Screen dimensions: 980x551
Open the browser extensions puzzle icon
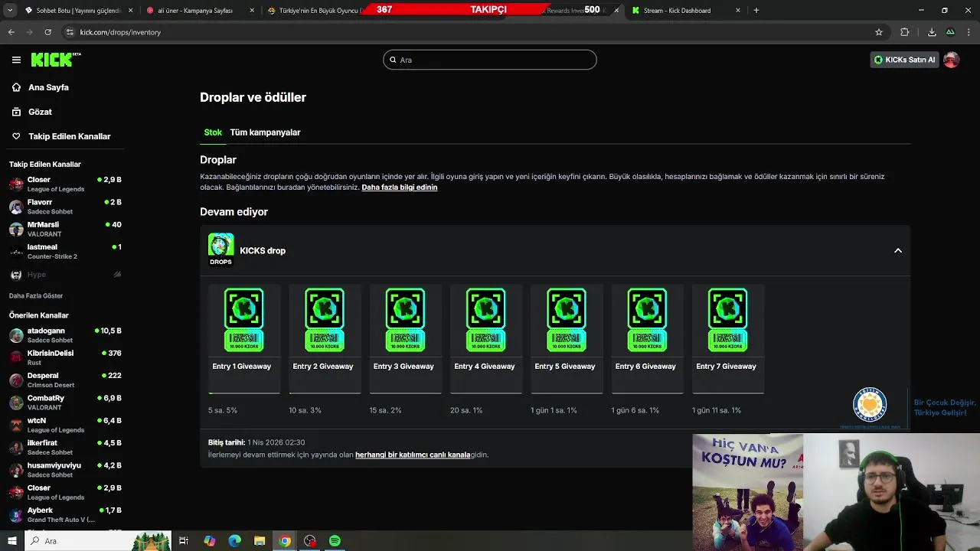(x=905, y=32)
